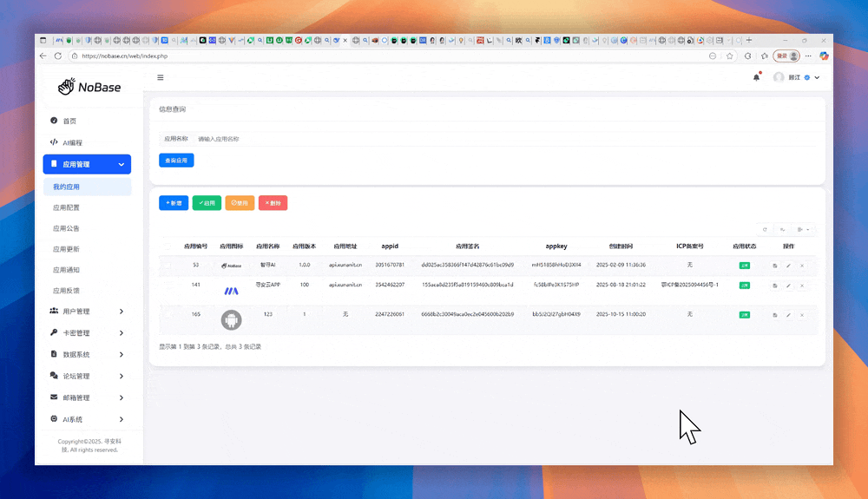868x499 pixels.
Task: Click the green status badge for app 53
Action: click(744, 266)
